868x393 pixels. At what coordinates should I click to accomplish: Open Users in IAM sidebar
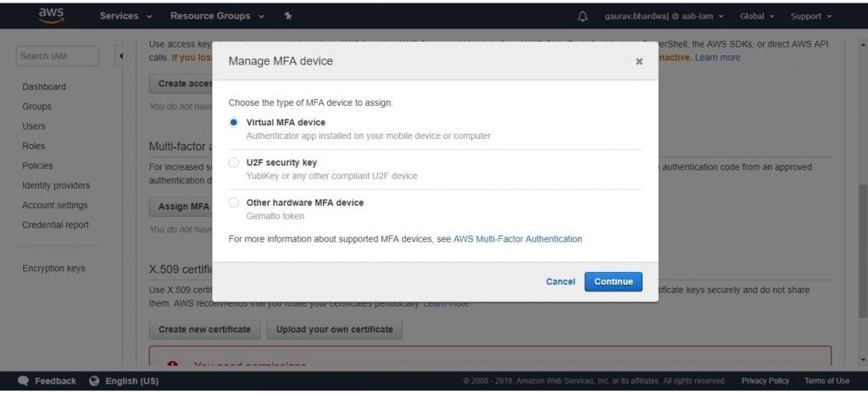(x=34, y=126)
